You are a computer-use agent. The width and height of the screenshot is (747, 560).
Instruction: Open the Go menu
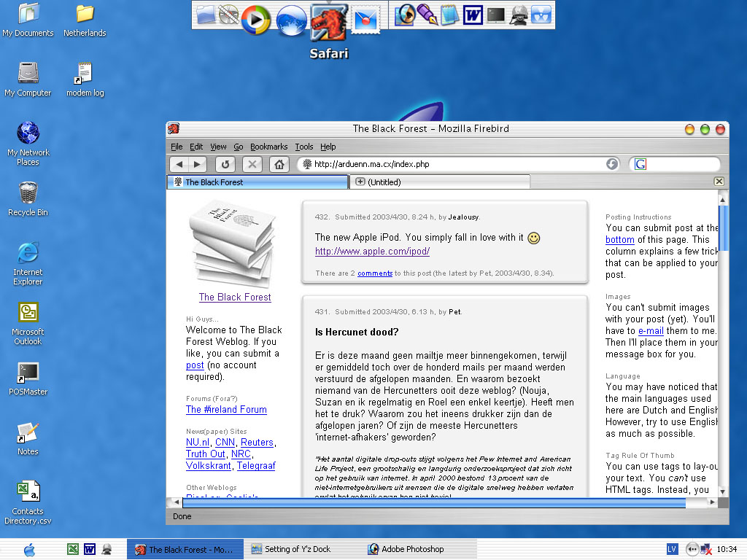(x=239, y=147)
